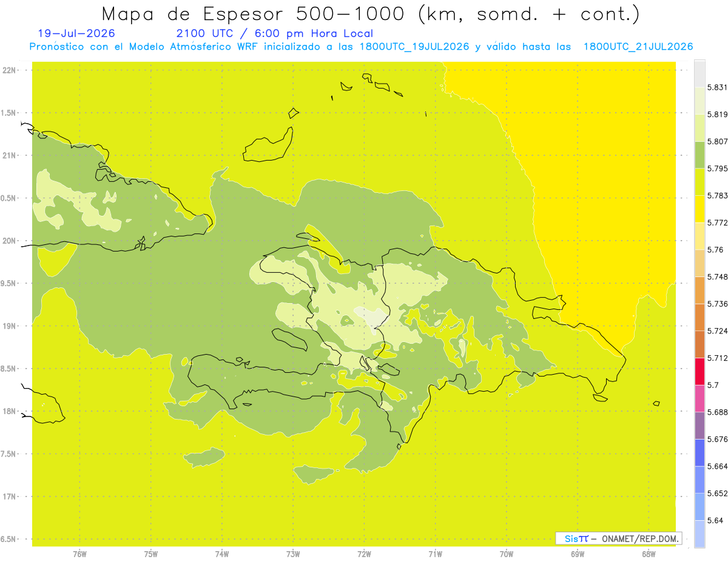
Task: Select the date label '19-Jul-2026'
Action: [x=76, y=34]
